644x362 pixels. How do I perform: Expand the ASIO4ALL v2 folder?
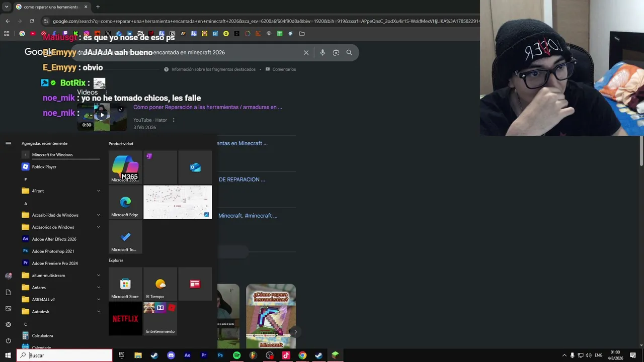[x=60, y=300]
